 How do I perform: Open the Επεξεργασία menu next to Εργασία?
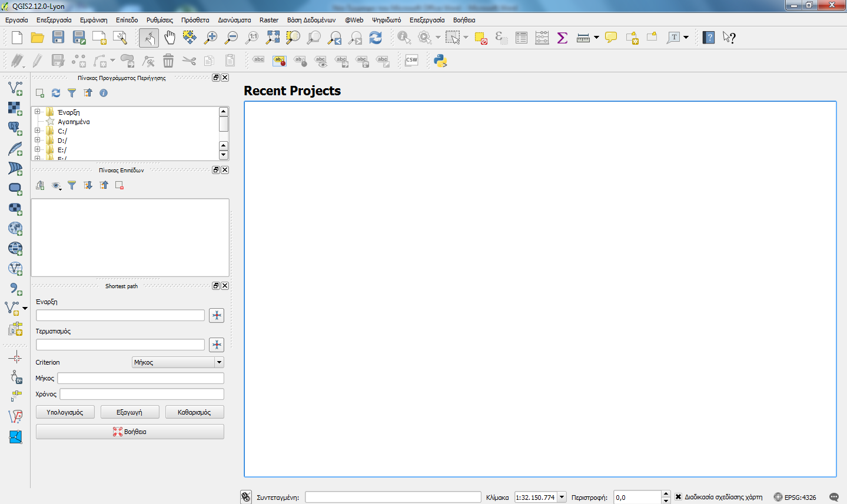pos(54,20)
